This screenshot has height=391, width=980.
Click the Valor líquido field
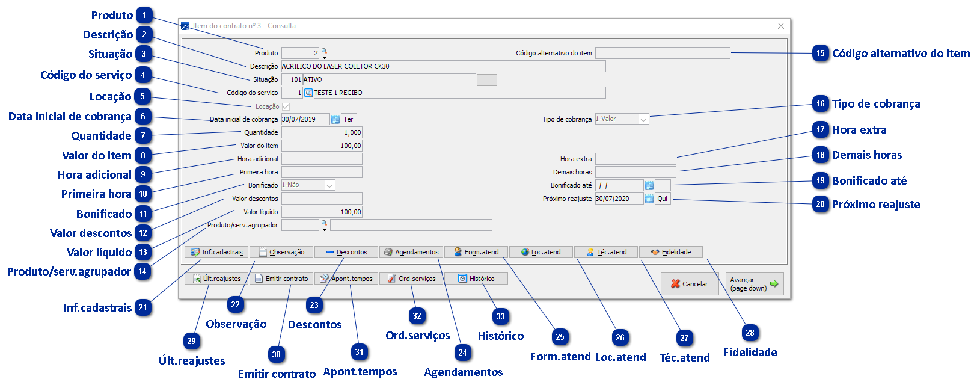tap(322, 212)
